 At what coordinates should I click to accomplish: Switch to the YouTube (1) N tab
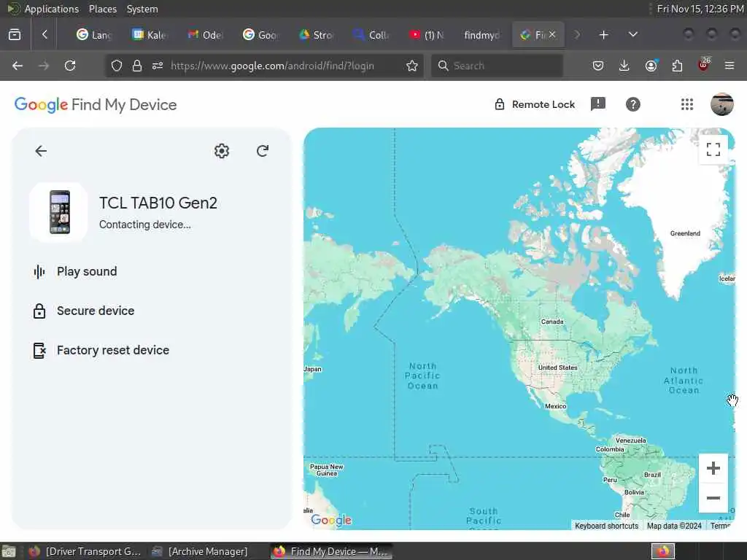(x=426, y=35)
